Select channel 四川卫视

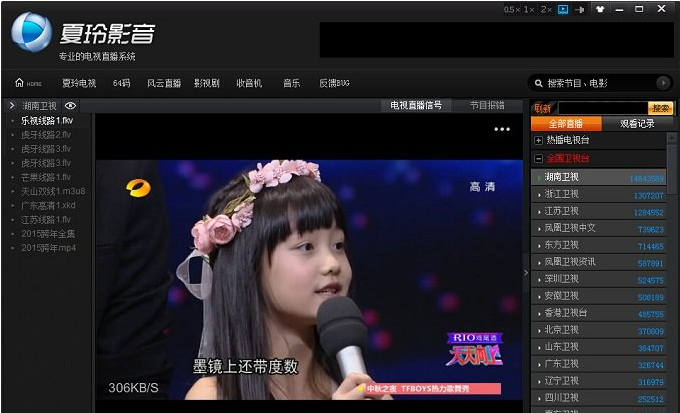point(598,398)
